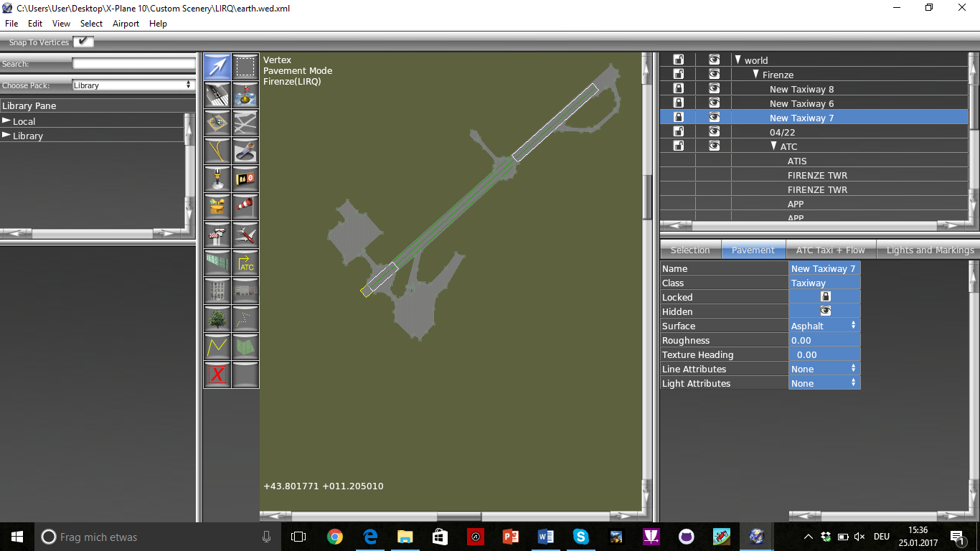
Task: Toggle the Hidden property eye
Action: coord(825,311)
